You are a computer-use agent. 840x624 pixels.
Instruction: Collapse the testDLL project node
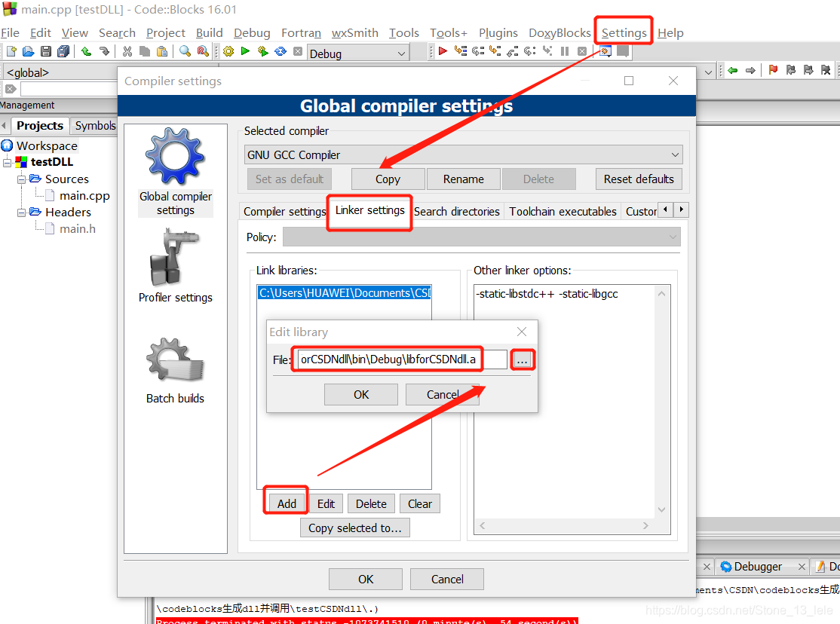(7, 162)
